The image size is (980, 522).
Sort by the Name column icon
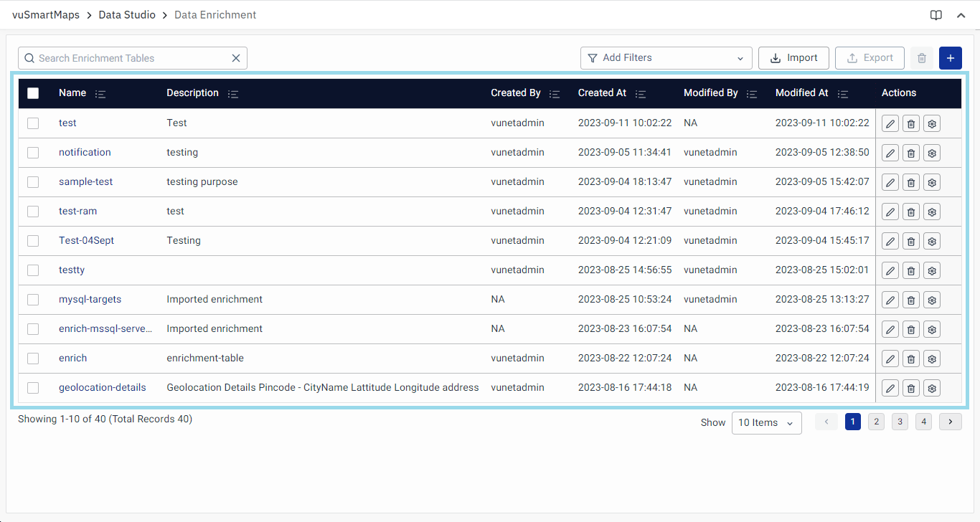100,94
